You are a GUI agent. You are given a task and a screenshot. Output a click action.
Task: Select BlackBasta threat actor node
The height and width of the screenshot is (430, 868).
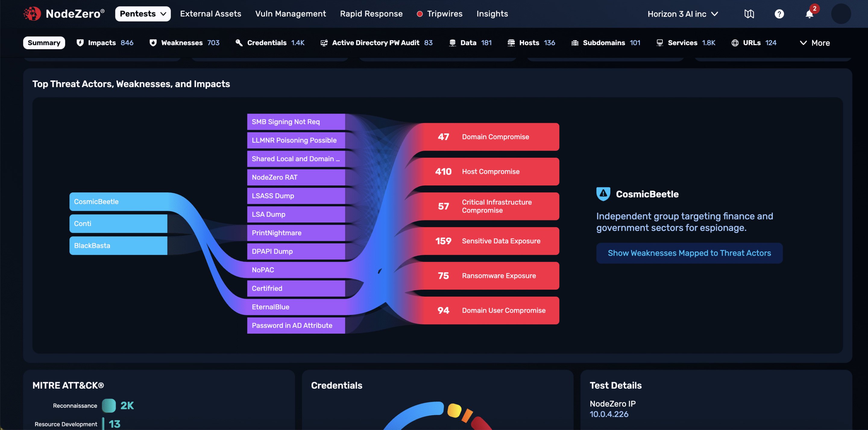[x=118, y=245]
